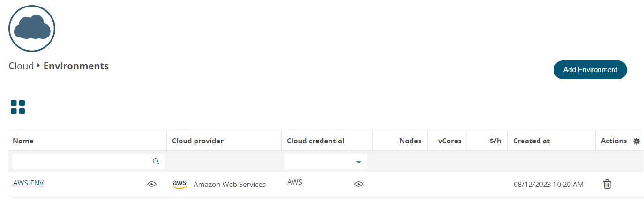The width and height of the screenshot is (644, 215).
Task: Go to Cloud breadcrumb
Action: pos(21,66)
